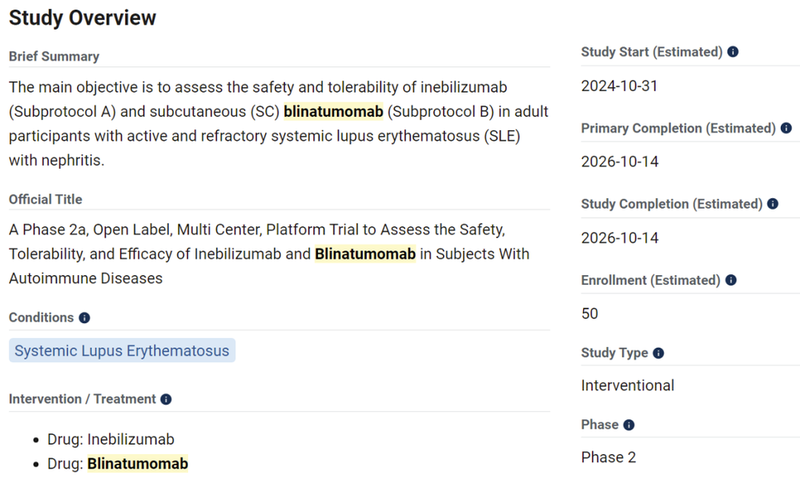Click highlighted blinatumomab in the brief summary
800x483 pixels.
[x=334, y=110]
